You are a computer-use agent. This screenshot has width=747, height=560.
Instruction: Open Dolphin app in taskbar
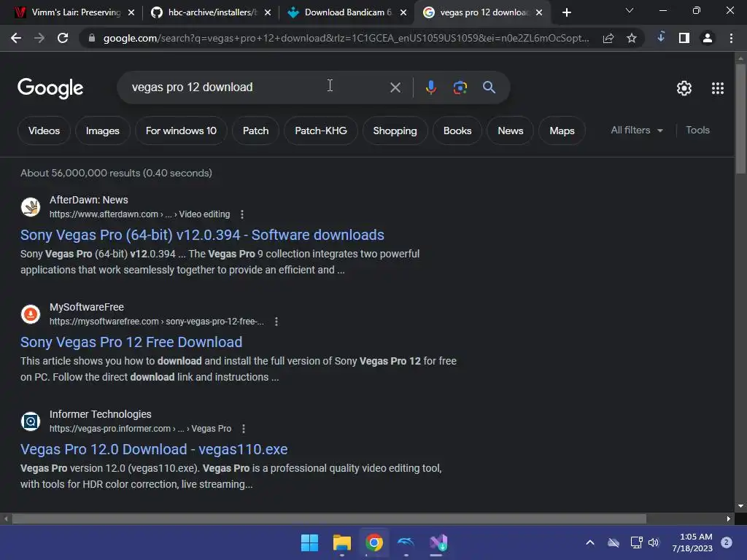(x=406, y=542)
